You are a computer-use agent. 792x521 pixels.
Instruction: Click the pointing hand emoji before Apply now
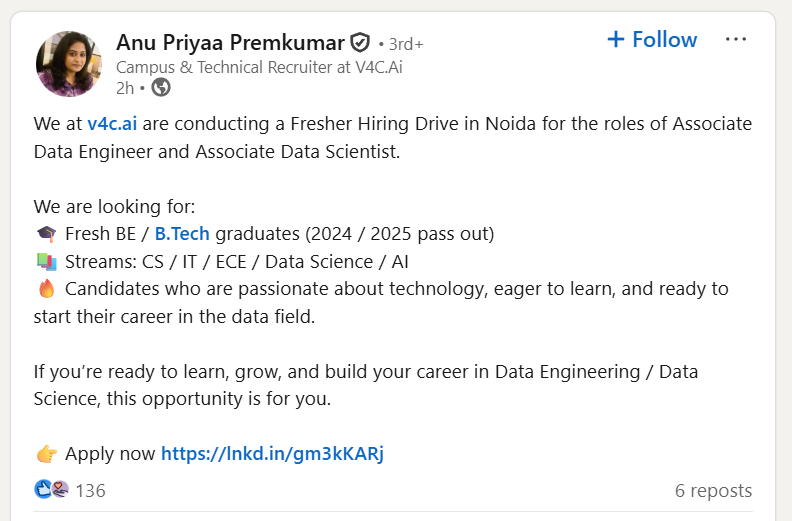tap(46, 454)
